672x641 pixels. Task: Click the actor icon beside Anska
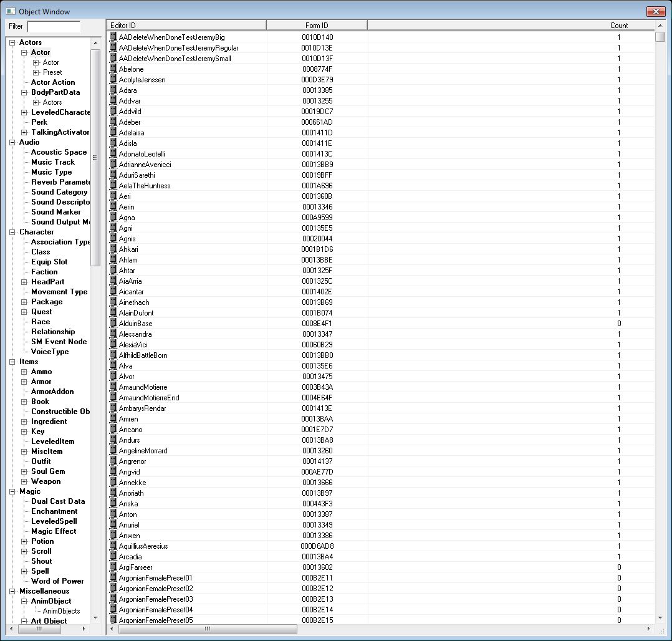113,503
